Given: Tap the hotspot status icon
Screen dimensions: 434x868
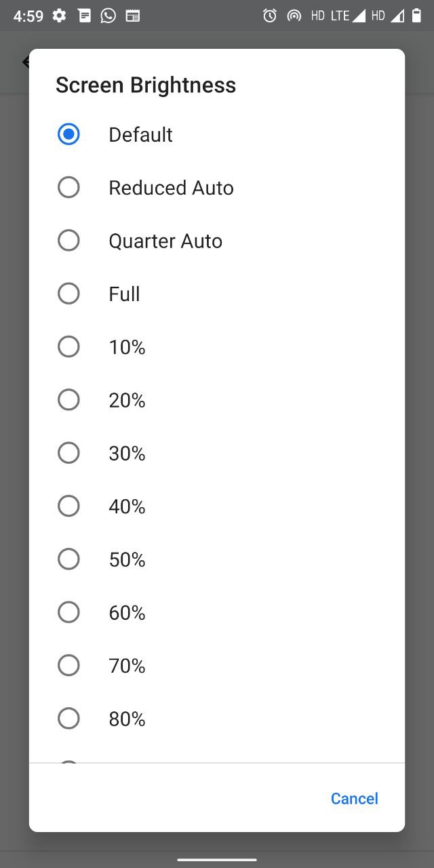Looking at the screenshot, I should click(x=294, y=16).
